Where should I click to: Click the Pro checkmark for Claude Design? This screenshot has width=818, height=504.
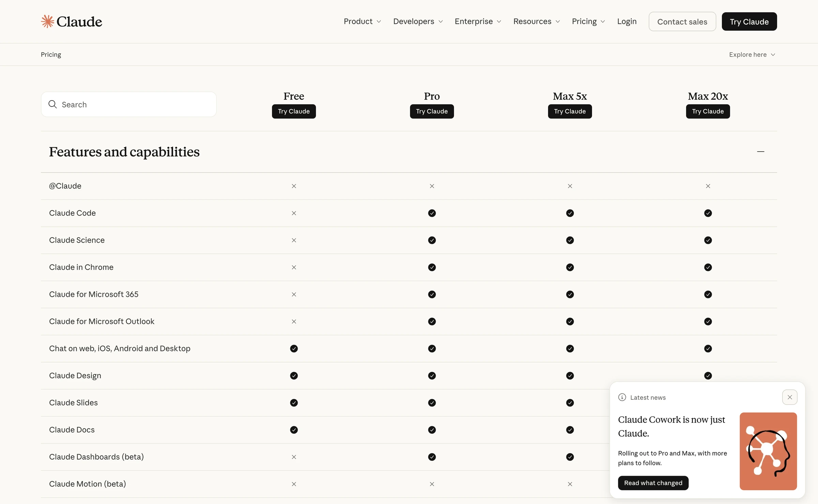pyautogui.click(x=432, y=376)
